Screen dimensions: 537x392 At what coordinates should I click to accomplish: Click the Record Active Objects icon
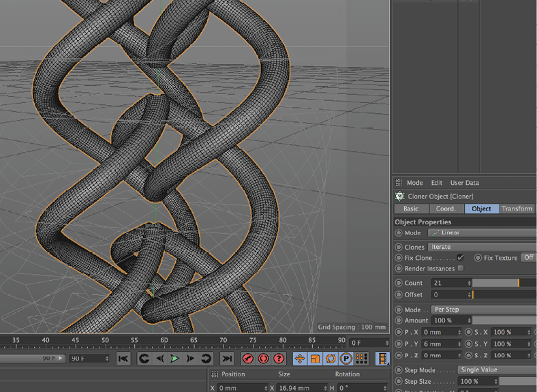(248, 359)
